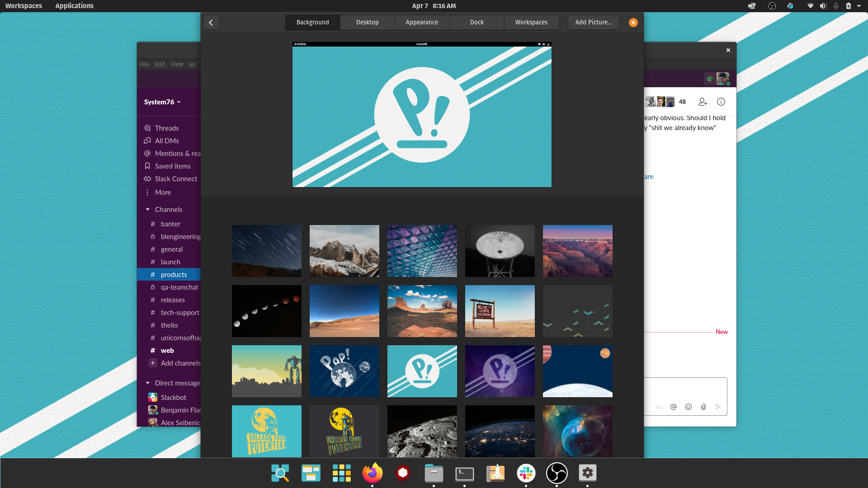This screenshot has height=488, width=868.
Task: Launch OBS Studio from the dock
Action: tap(557, 473)
